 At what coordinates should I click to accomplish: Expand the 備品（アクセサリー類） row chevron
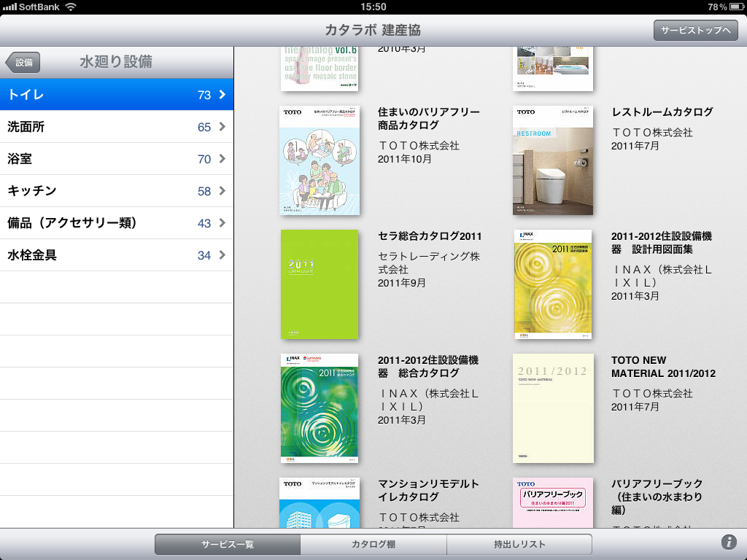coord(222,223)
